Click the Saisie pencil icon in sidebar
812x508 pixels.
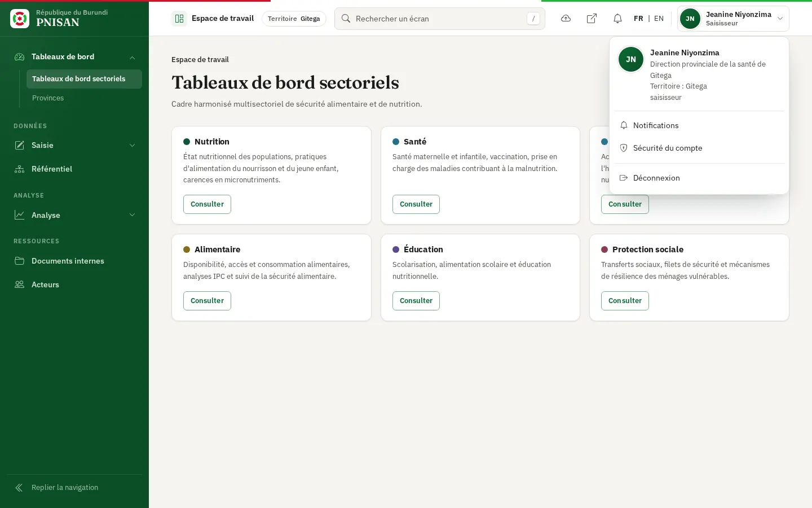[x=20, y=145]
